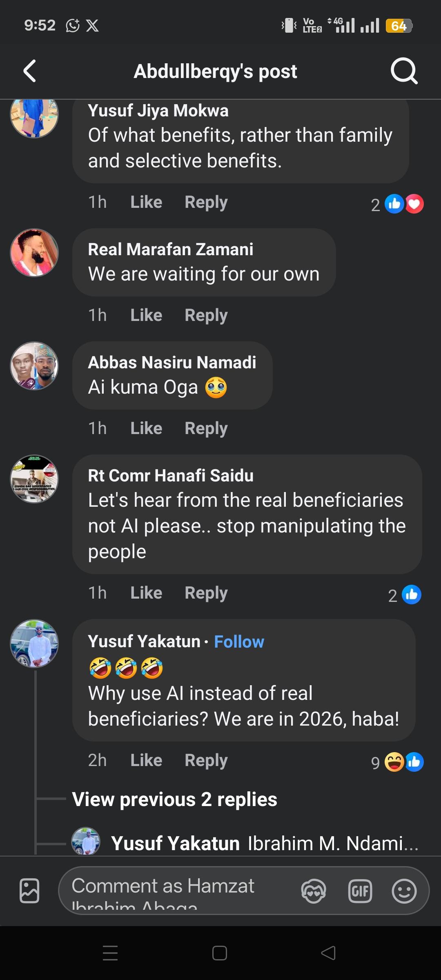Follow Yusuf Yakatun
The image size is (441, 980).
coord(239,641)
